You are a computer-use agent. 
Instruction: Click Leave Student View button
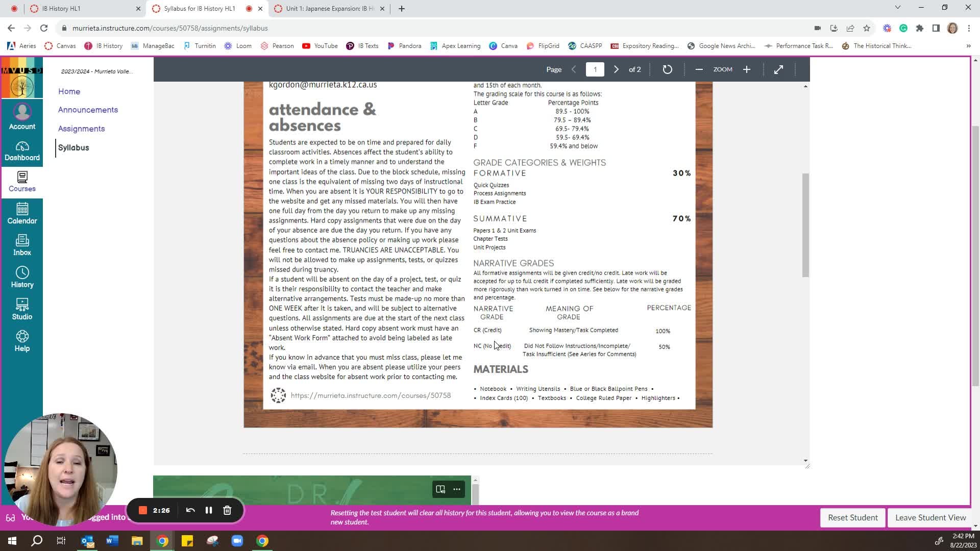click(x=930, y=517)
